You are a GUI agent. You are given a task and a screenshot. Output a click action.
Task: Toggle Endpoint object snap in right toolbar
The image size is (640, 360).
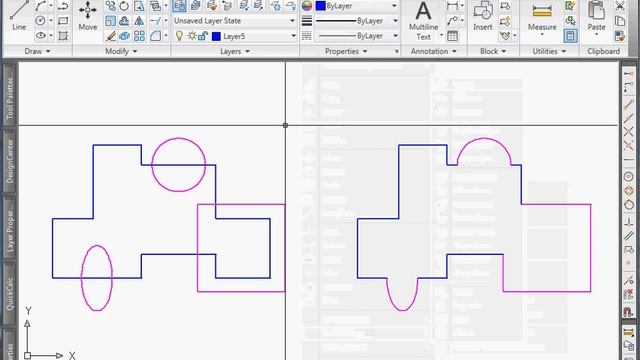pos(629,105)
